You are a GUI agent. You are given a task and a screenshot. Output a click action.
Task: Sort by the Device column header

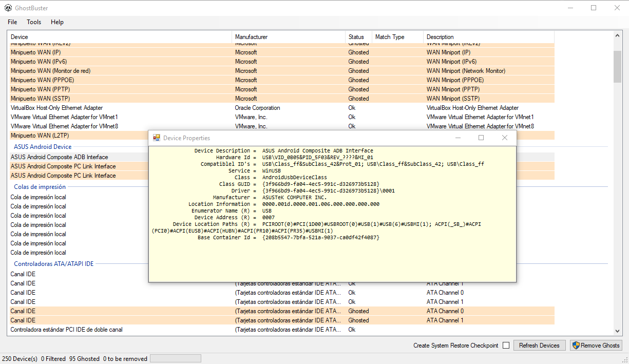click(x=120, y=37)
